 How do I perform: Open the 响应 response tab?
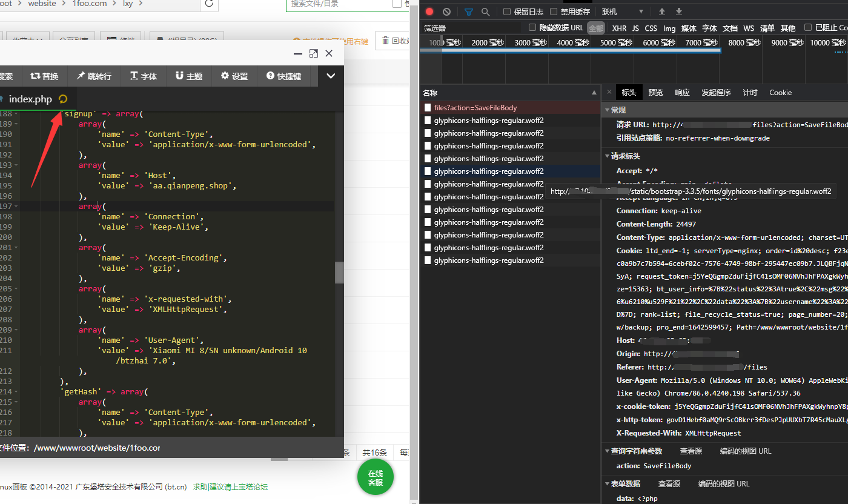click(682, 93)
